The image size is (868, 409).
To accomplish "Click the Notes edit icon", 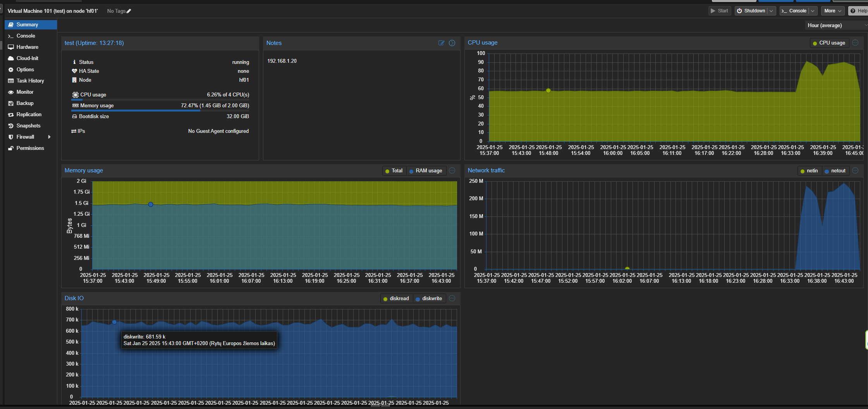I will coord(441,43).
